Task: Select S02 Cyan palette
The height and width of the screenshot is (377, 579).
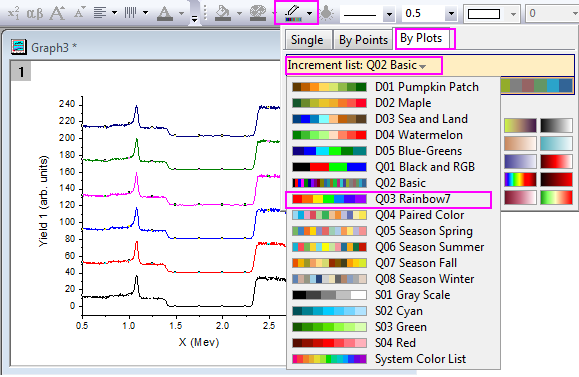Action: 393,311
